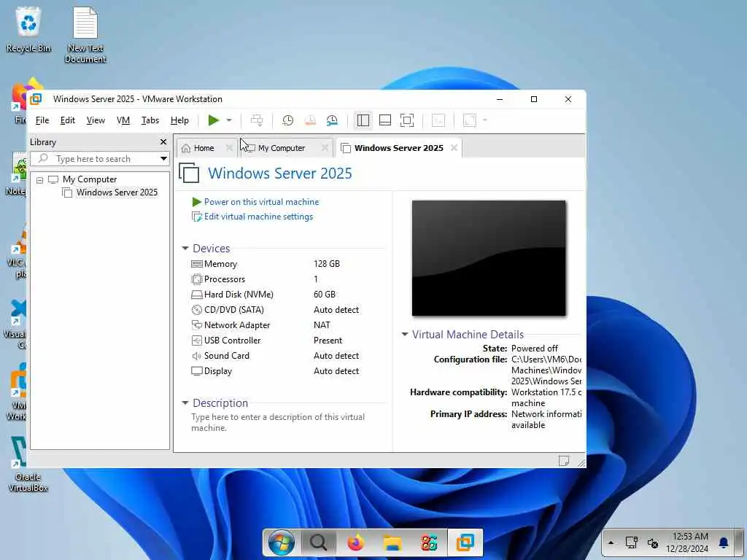
Task: Click the Library search input field
Action: tap(94, 158)
